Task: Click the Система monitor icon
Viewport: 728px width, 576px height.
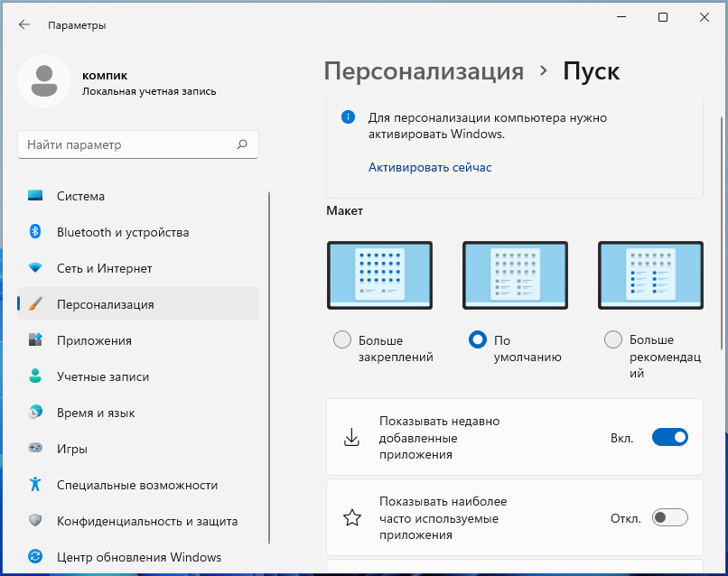Action: (x=36, y=196)
